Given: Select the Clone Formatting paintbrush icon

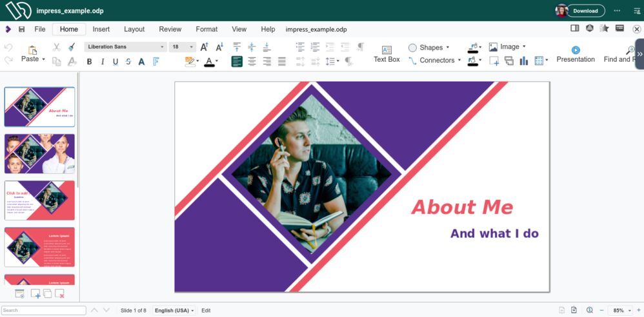Looking at the screenshot, I should point(72,47).
